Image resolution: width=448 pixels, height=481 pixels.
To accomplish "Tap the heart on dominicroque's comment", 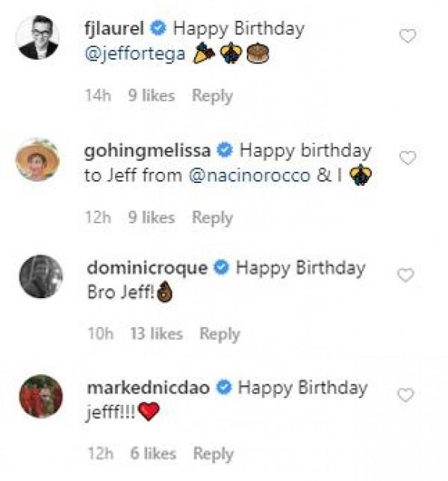I will pyautogui.click(x=405, y=276).
